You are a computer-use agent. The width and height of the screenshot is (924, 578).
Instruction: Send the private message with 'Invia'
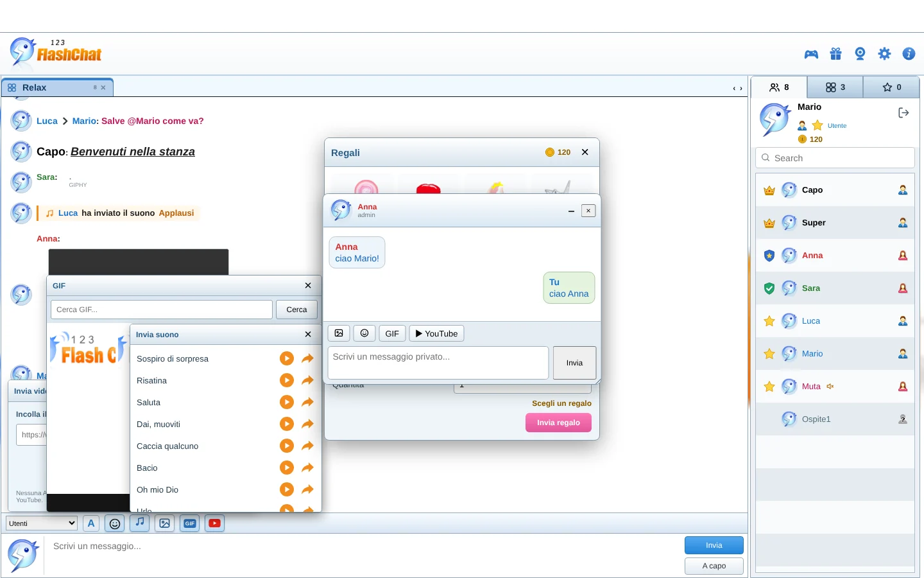(574, 363)
